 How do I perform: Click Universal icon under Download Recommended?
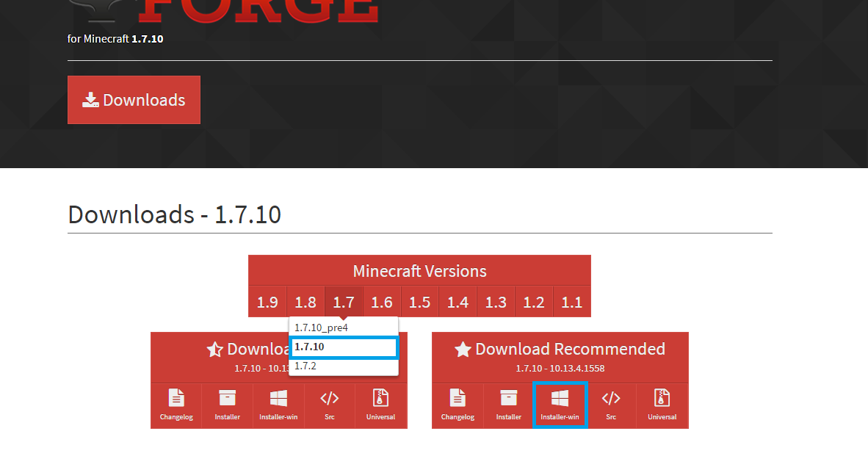coord(662,405)
